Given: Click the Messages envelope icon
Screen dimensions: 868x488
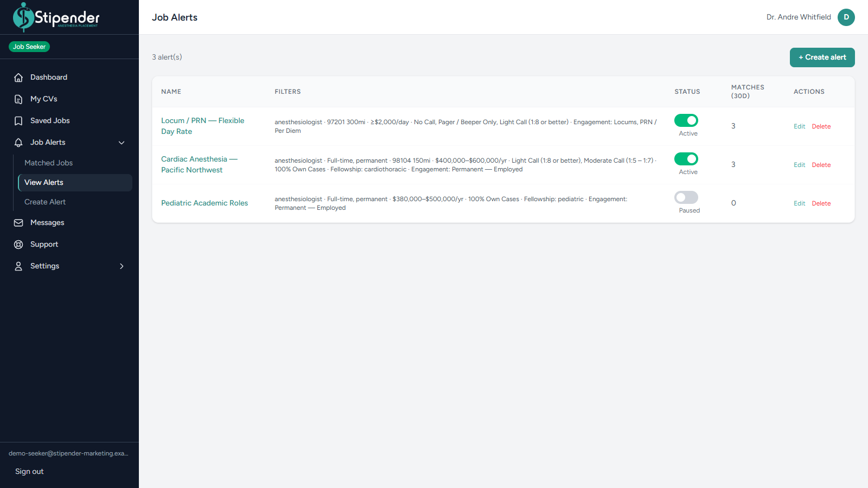Looking at the screenshot, I should (18, 223).
